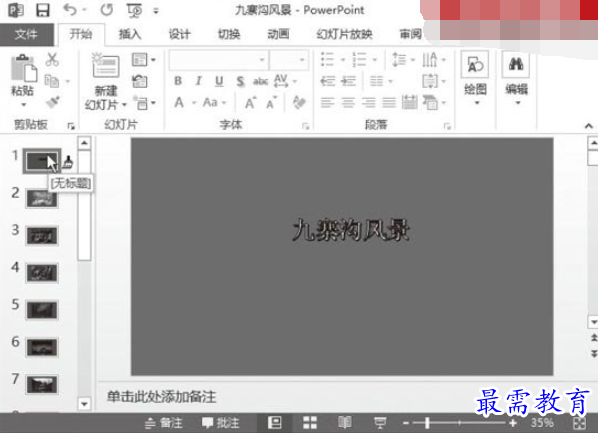The width and height of the screenshot is (598, 433).
Task: Switch to the 设计 tab
Action: pos(179,34)
